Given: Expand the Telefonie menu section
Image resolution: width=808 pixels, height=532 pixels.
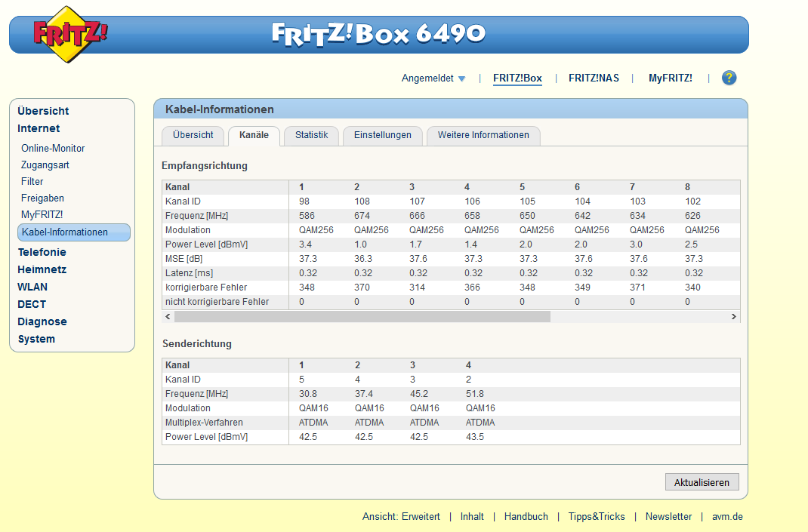Looking at the screenshot, I should (42, 252).
